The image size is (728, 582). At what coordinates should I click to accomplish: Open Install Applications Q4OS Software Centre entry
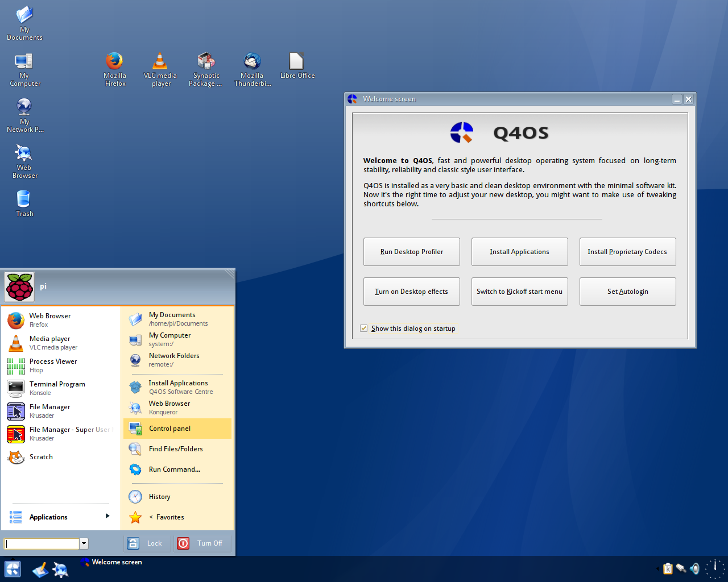click(x=177, y=387)
